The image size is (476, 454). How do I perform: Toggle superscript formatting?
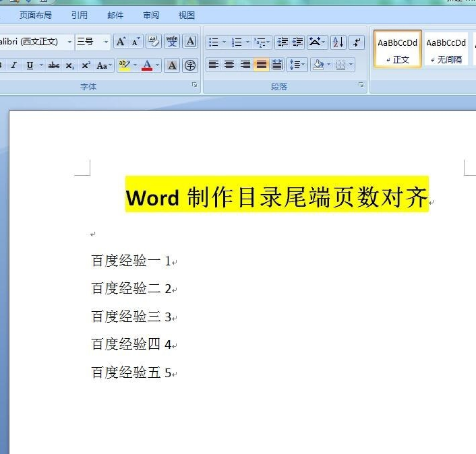pyautogui.click(x=86, y=65)
